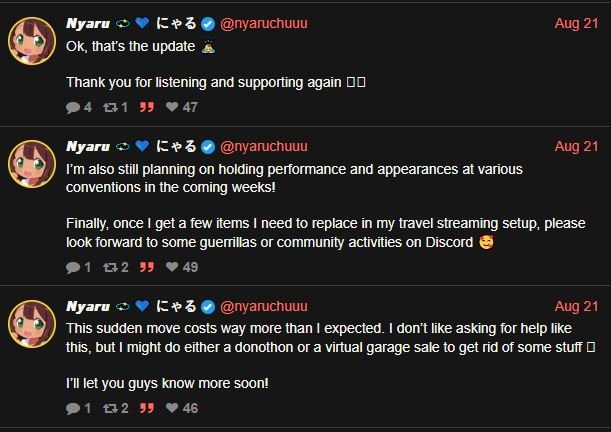Retweet the "Ok, that's the update" tweet
The width and height of the screenshot is (611, 432).
pyautogui.click(x=110, y=107)
